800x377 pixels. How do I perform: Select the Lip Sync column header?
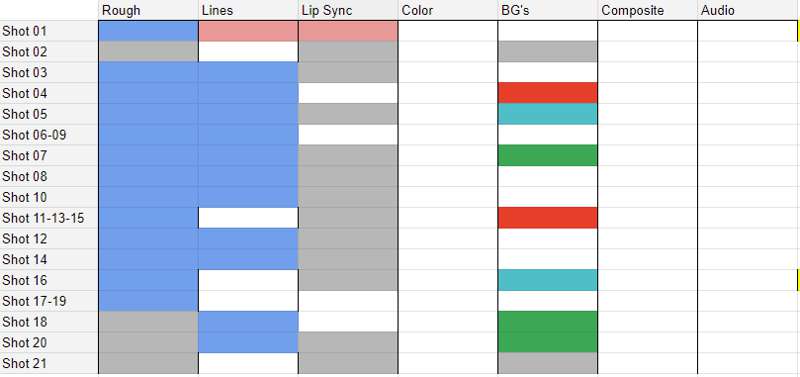pyautogui.click(x=348, y=10)
